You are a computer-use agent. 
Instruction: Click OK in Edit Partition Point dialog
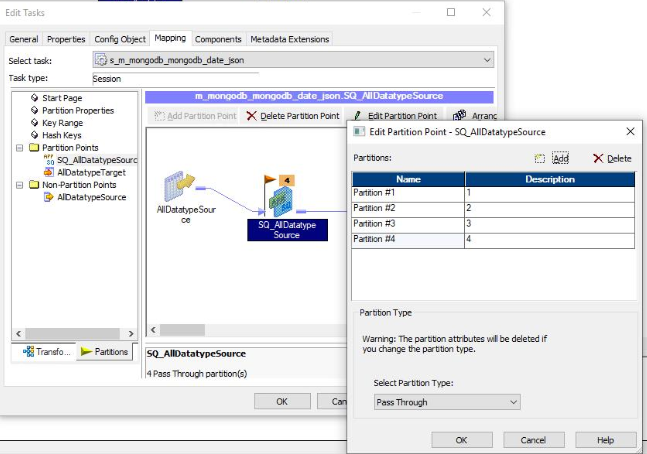(461, 440)
